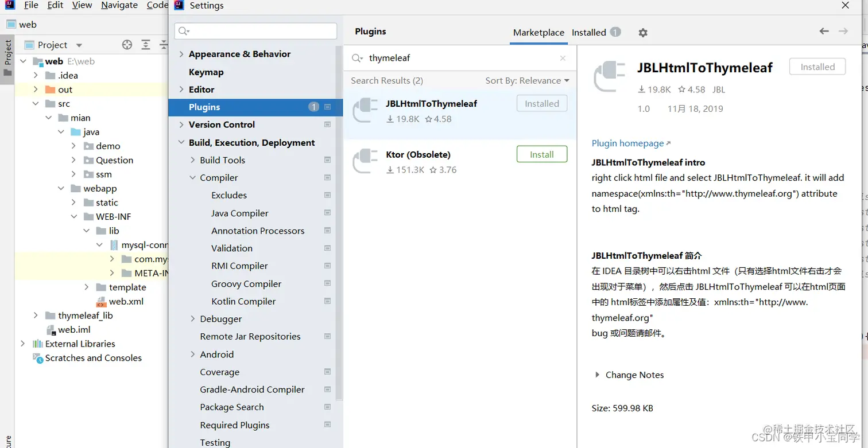Click the project-level icon beside Version Control

pos(328,124)
